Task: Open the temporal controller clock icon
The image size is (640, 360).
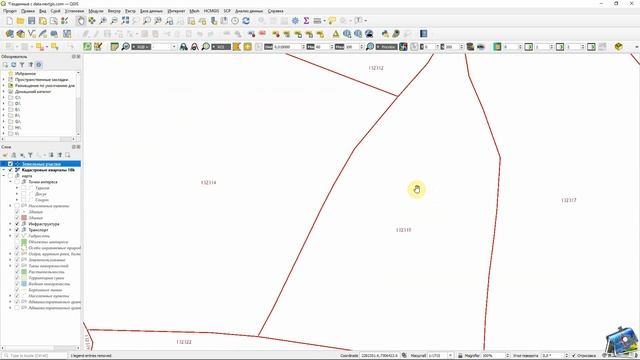Action: 235,21
